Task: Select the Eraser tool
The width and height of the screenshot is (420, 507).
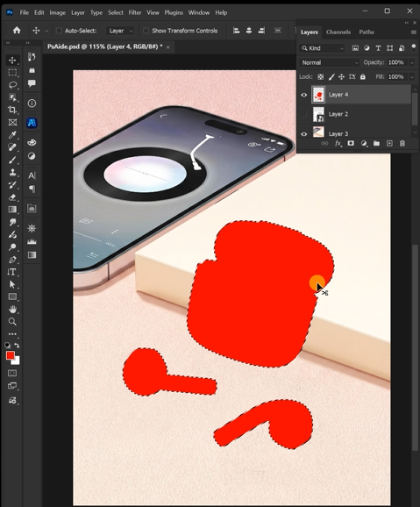Action: [x=12, y=196]
